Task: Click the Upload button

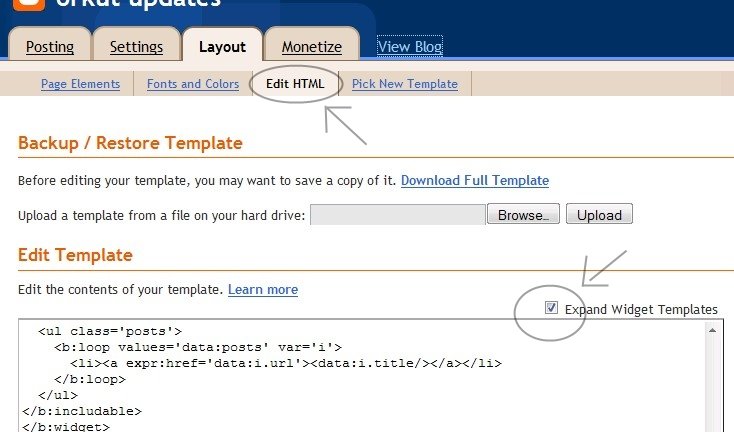Action: point(599,214)
